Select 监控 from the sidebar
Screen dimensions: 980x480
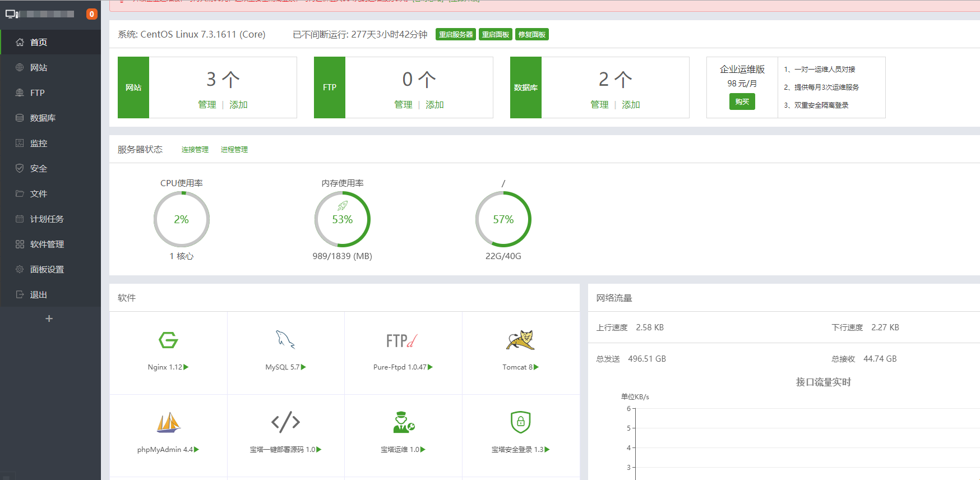[39, 143]
